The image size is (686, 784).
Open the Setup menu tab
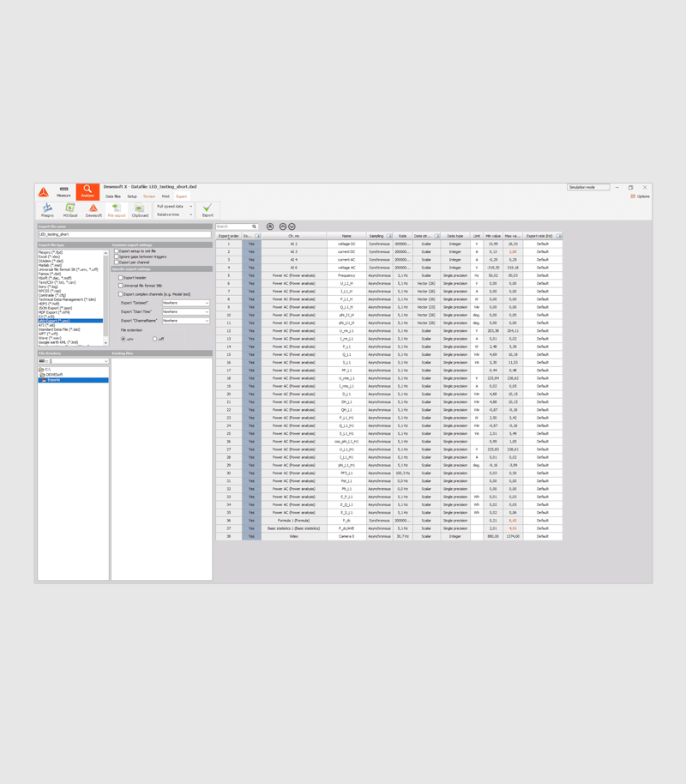coord(132,196)
